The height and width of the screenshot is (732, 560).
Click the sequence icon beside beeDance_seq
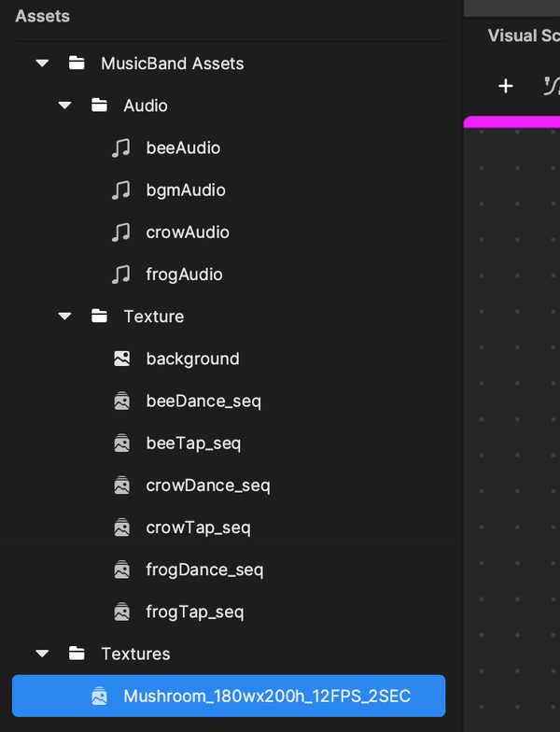point(121,401)
